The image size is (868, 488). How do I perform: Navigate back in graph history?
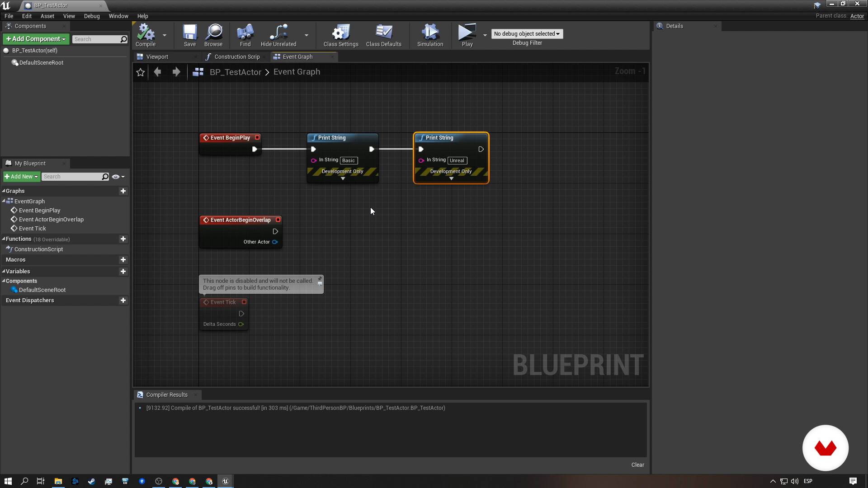157,72
